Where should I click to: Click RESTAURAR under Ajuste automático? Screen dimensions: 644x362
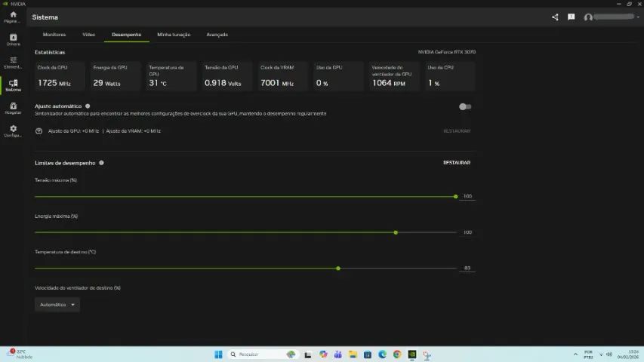457,131
